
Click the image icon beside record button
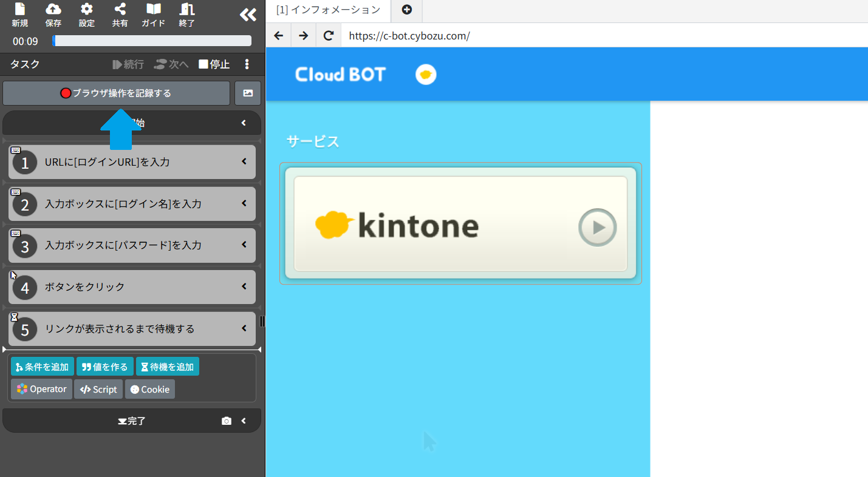(248, 93)
